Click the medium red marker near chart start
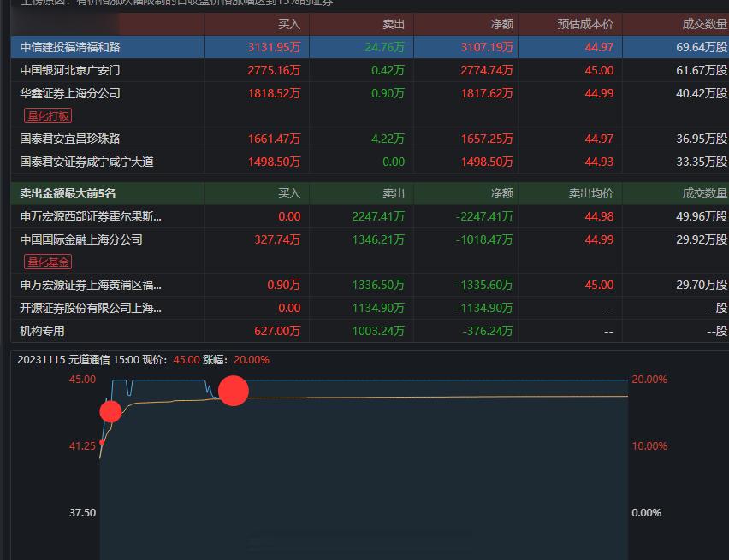Viewport: 729px width, 560px height. point(110,412)
